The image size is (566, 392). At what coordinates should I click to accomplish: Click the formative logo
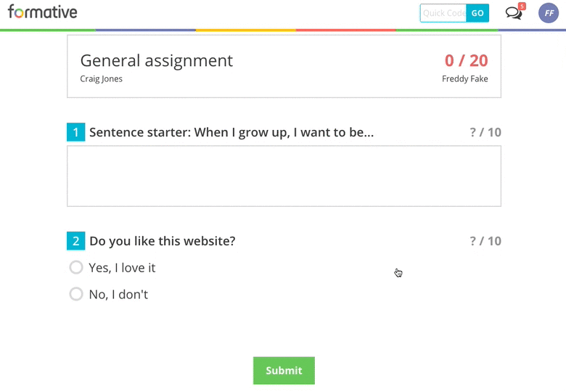click(x=43, y=12)
